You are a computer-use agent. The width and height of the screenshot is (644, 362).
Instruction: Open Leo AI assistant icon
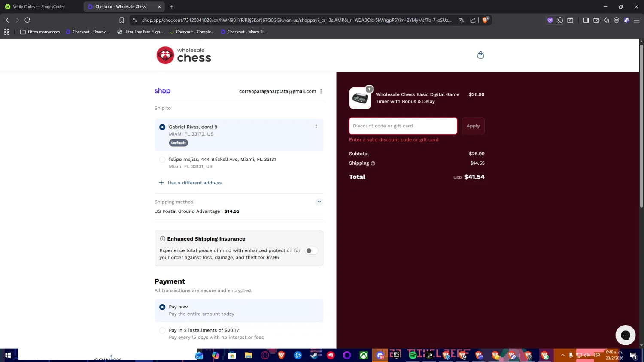tap(606, 20)
